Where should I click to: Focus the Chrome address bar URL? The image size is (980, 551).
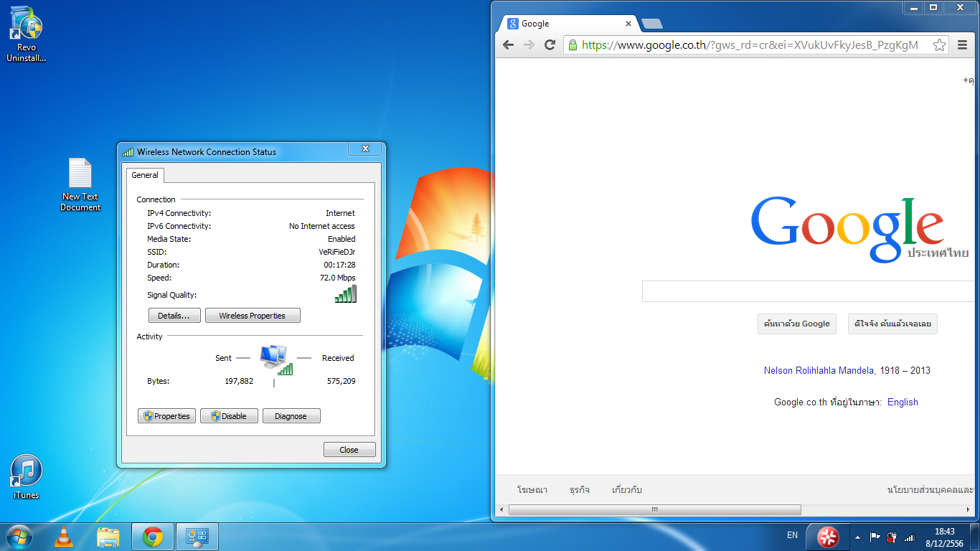750,45
